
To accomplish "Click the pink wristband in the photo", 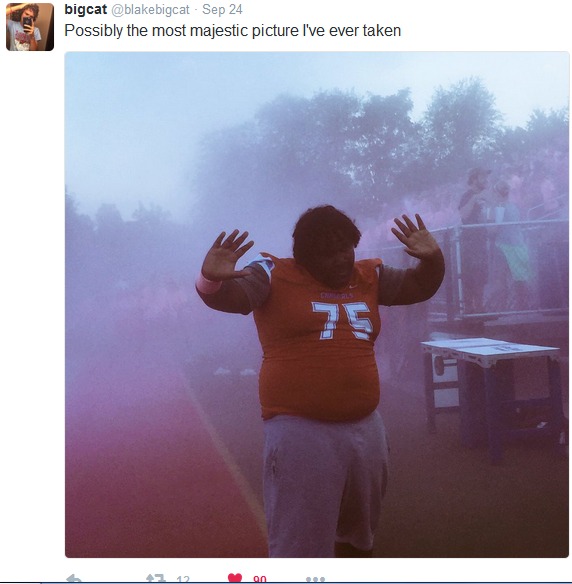I will (x=209, y=284).
